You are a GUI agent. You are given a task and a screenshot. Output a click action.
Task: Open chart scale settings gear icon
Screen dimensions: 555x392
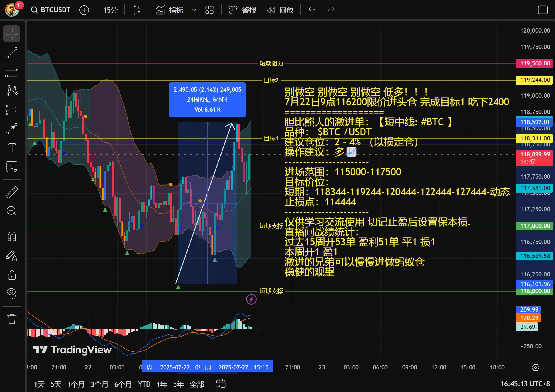536,367
